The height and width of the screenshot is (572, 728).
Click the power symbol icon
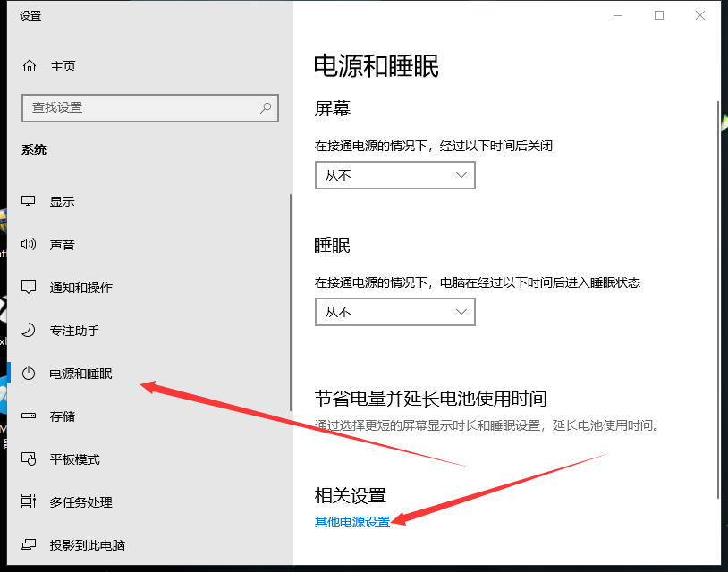click(x=29, y=373)
